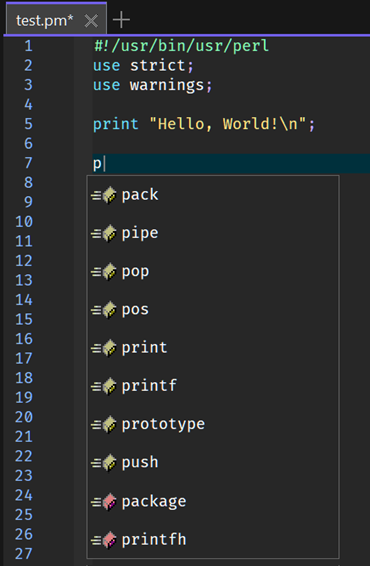The height and width of the screenshot is (566, 370).
Task: Choose pos from autocomplete list
Action: [x=213, y=310]
